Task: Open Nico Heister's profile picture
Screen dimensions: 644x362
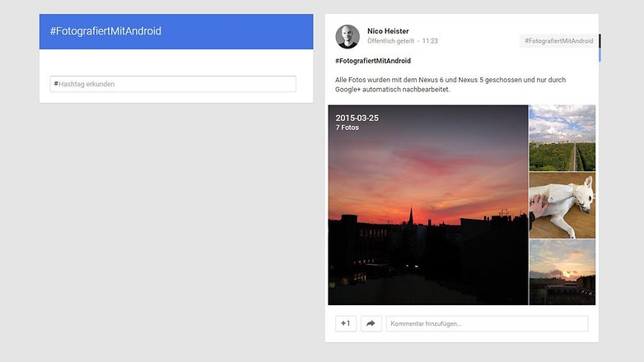Action: (x=348, y=36)
